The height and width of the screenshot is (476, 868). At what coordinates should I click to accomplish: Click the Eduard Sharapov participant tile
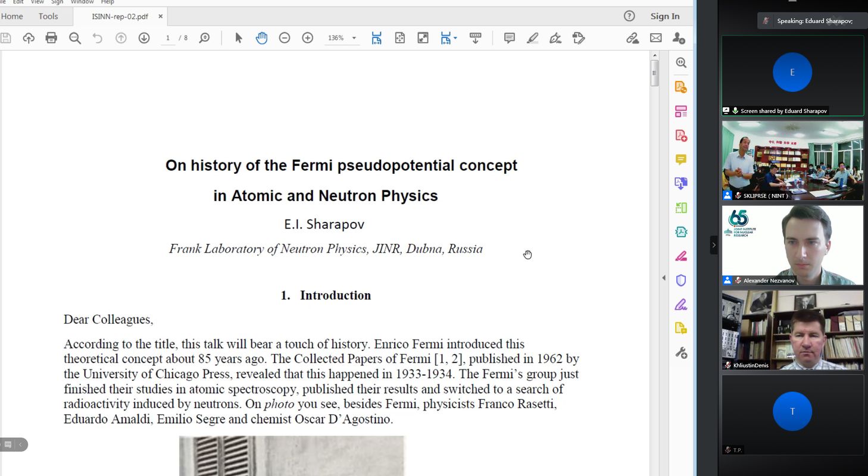click(792, 76)
